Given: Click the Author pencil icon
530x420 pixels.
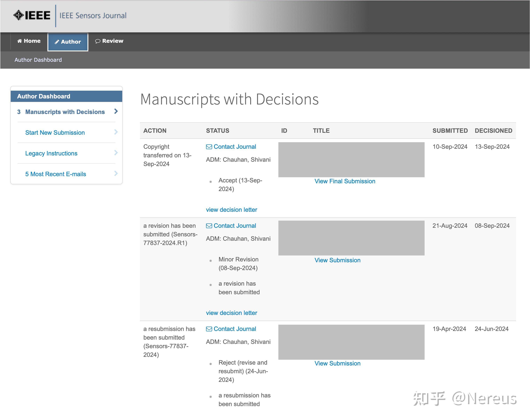Looking at the screenshot, I should [x=57, y=42].
